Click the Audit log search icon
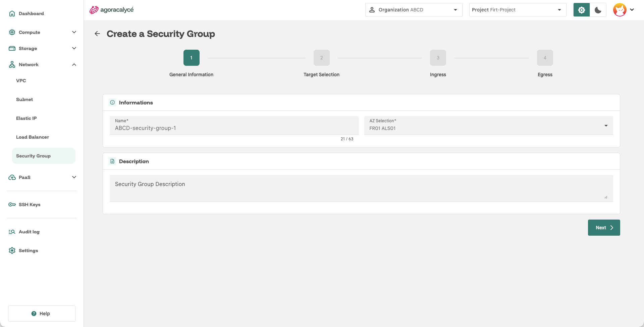644x327 pixels. pos(12,232)
